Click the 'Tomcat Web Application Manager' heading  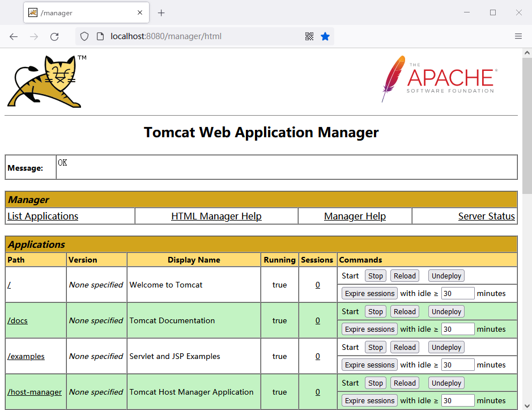261,133
